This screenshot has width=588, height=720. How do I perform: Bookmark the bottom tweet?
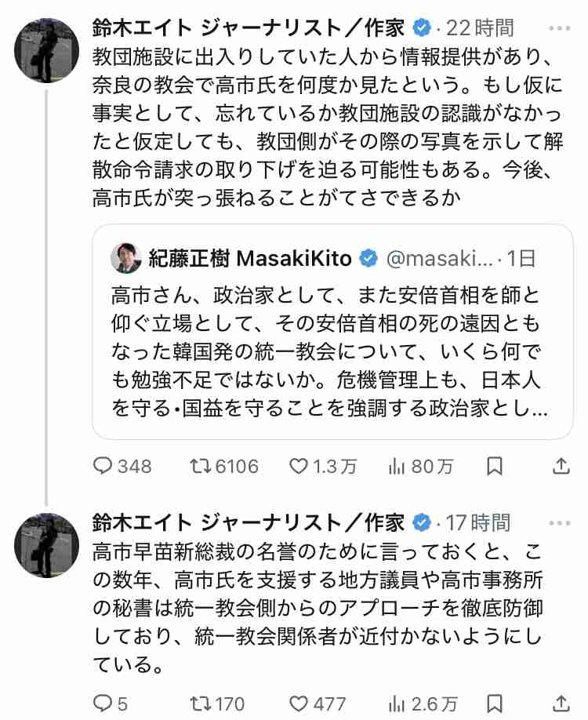[x=496, y=703]
